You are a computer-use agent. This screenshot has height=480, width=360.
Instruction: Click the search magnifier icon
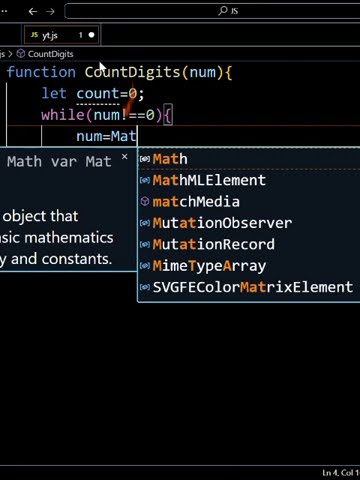(x=223, y=11)
